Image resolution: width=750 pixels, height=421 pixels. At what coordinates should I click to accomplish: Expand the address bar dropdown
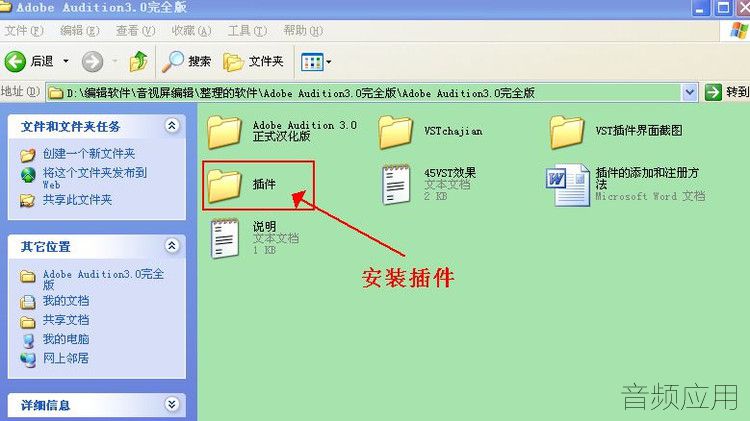689,92
